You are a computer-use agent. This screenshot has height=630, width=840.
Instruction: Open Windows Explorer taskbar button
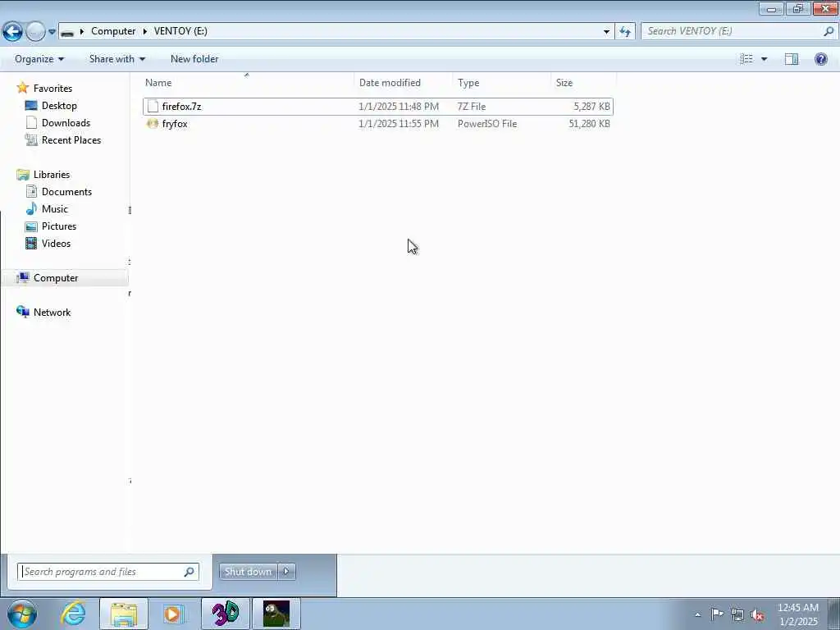pyautogui.click(x=124, y=614)
